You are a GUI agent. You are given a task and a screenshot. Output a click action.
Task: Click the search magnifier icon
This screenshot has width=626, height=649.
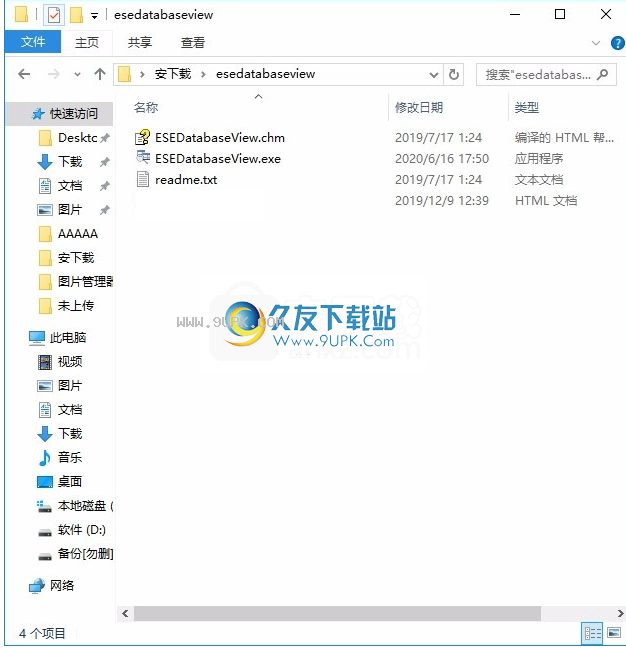click(x=603, y=75)
